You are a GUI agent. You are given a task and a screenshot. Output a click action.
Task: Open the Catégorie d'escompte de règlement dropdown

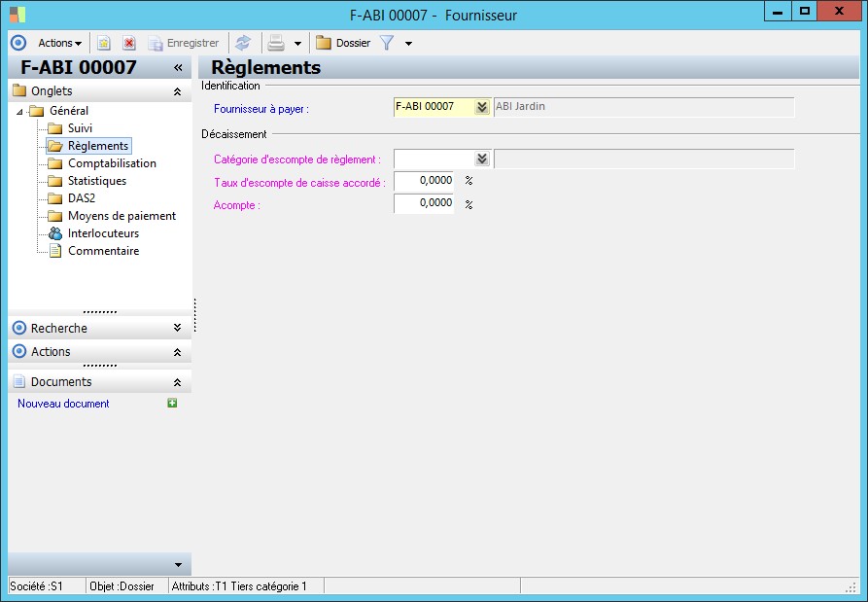[x=481, y=159]
